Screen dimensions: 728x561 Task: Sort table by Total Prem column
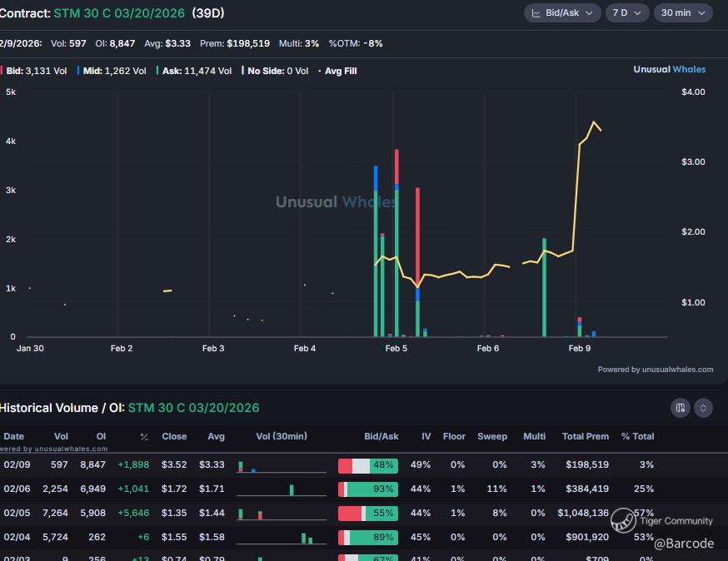(585, 436)
